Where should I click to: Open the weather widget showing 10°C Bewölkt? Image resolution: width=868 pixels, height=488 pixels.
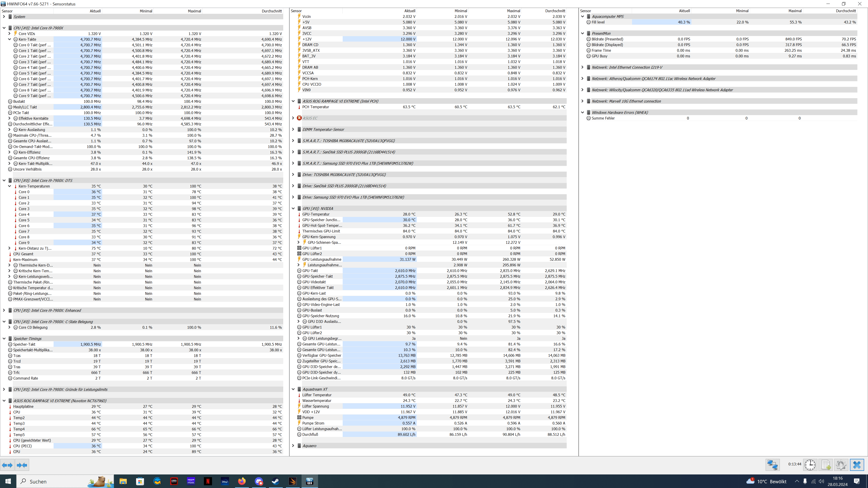point(767,481)
